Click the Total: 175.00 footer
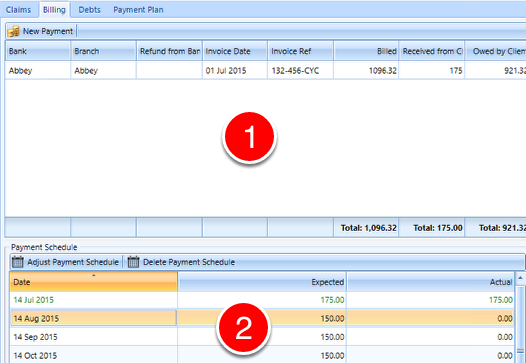The image size is (526, 363). coord(432,228)
